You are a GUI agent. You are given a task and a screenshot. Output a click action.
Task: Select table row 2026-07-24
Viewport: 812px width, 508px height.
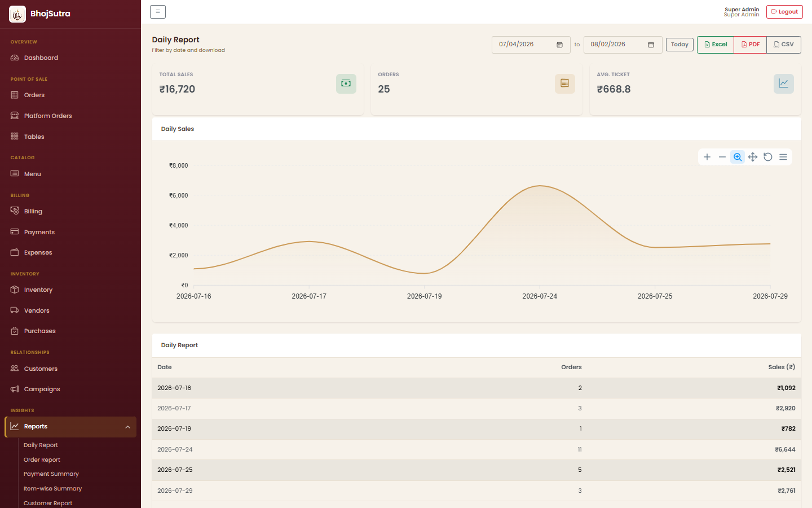(x=476, y=450)
